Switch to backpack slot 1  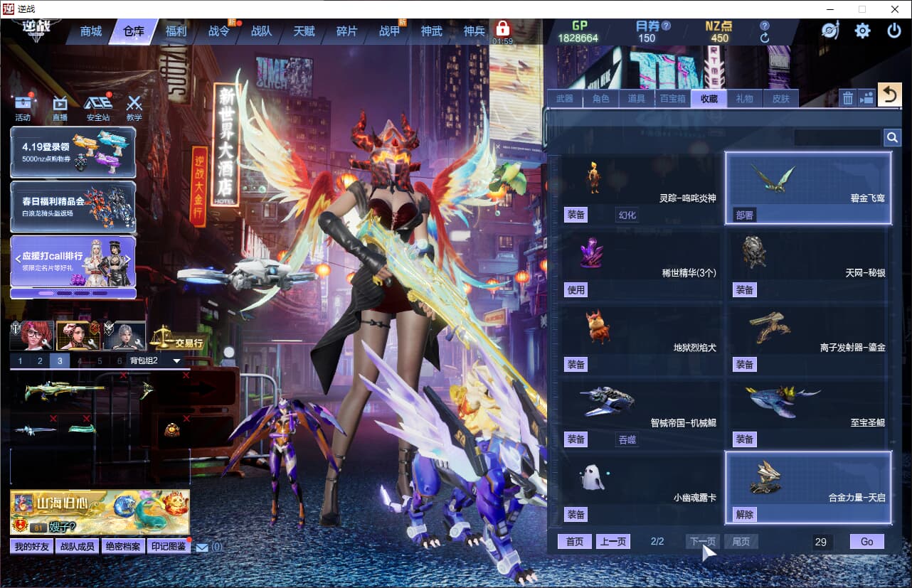20,361
